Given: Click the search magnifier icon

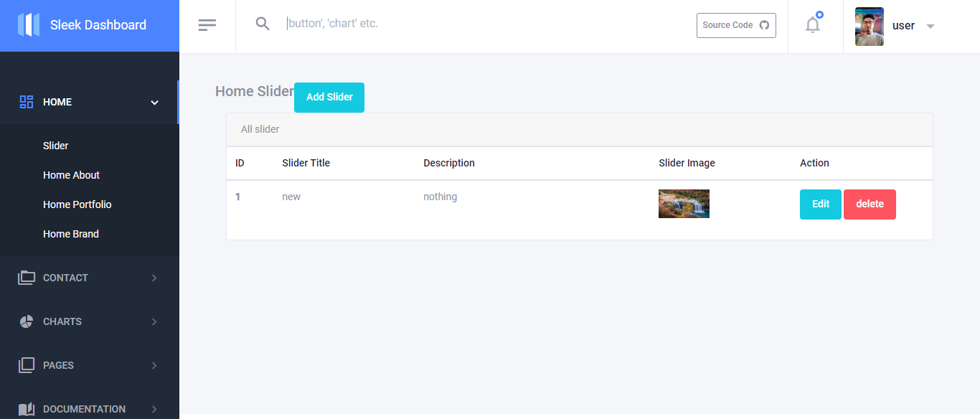Looking at the screenshot, I should point(263,23).
